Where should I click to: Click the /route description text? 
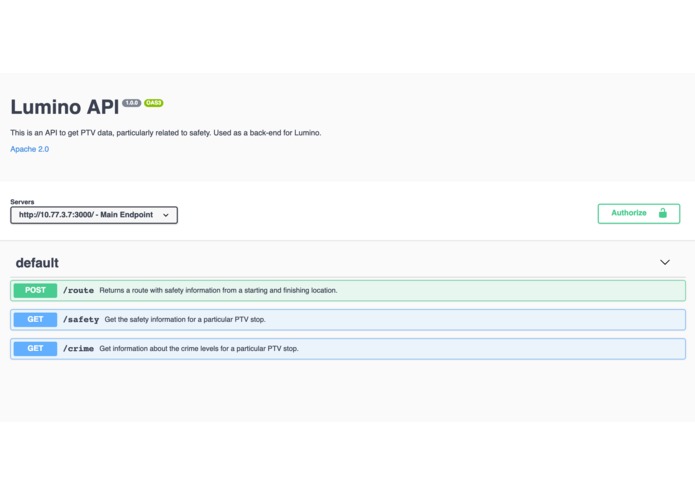[x=218, y=290]
